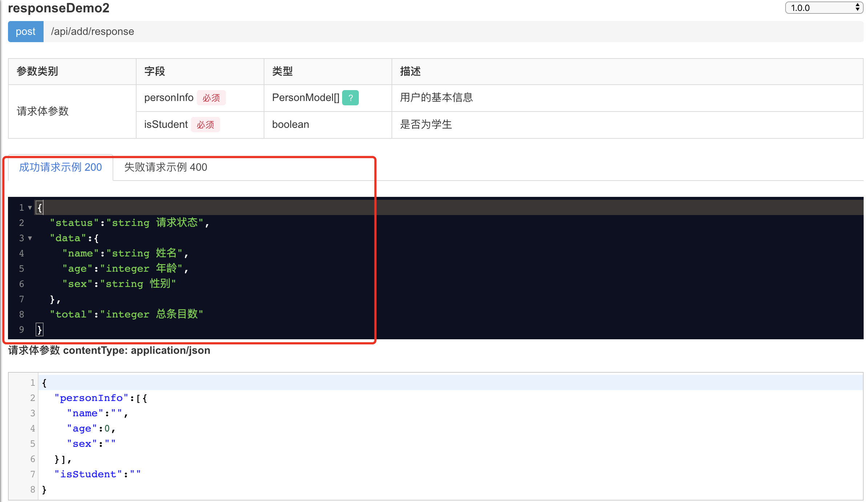Open the 1.0.0 version dropdown

824,8
